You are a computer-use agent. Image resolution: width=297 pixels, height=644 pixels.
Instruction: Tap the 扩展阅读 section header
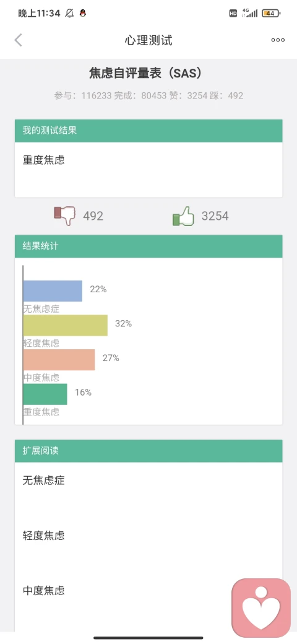(148, 451)
